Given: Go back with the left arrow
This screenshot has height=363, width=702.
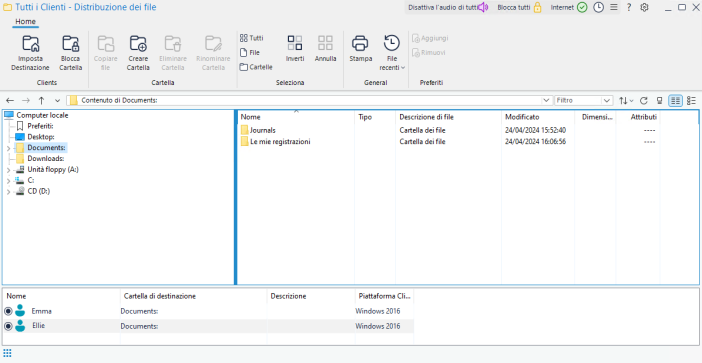Looking at the screenshot, I should (x=10, y=101).
